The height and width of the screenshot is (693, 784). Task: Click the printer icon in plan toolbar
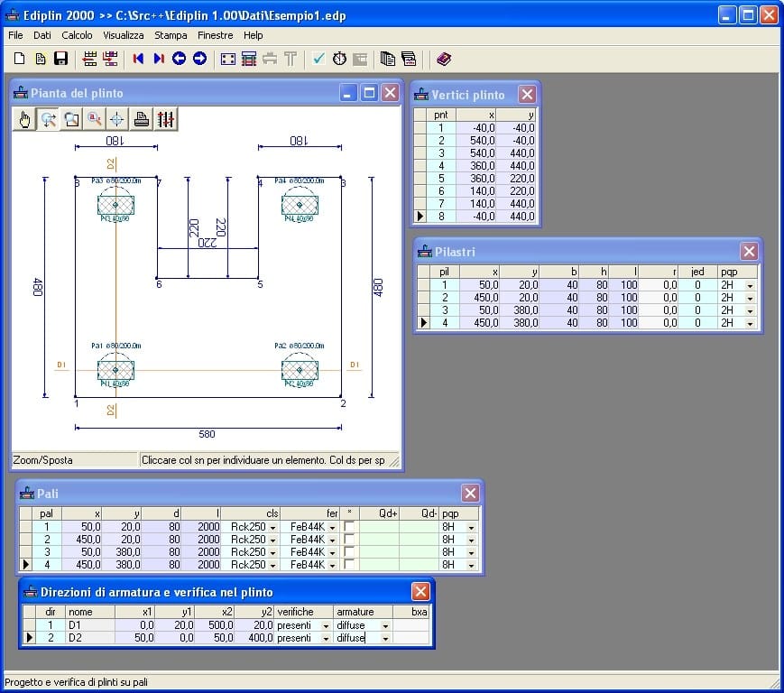point(142,119)
